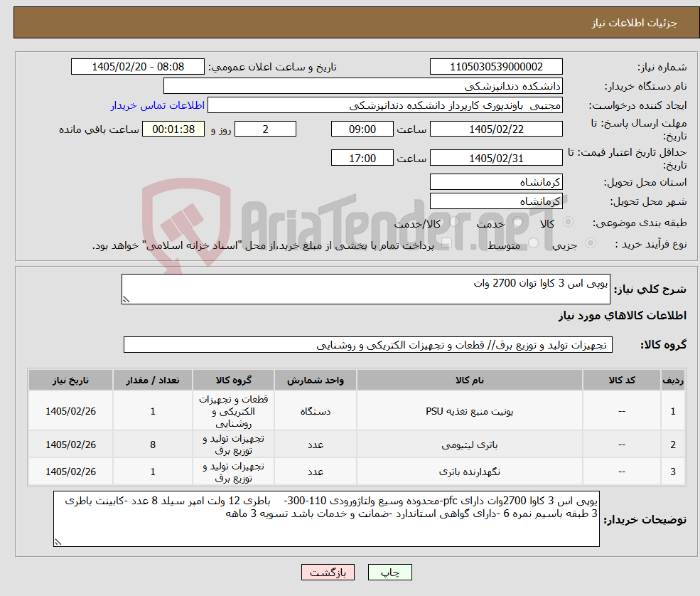This screenshot has width=700, height=596.
Task: Click the نام کالا column header
Action: coord(469,381)
